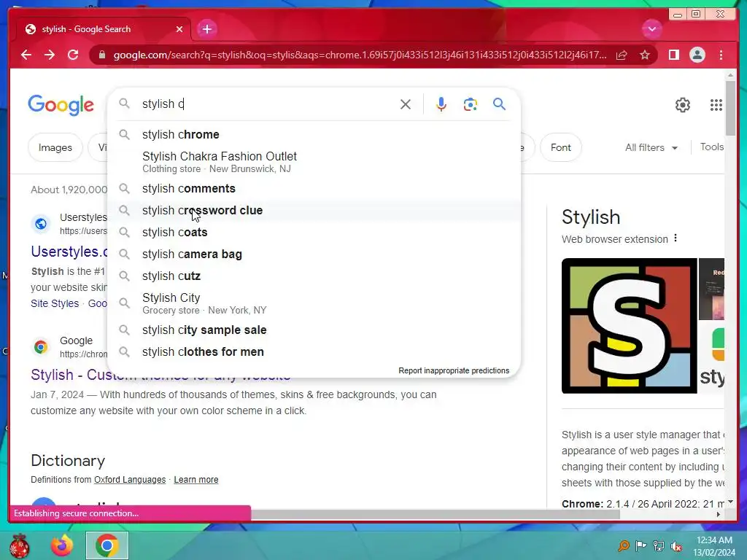Screen dimensions: 747x560
Task: Go back with Chrome's back arrow
Action: [x=26, y=55]
